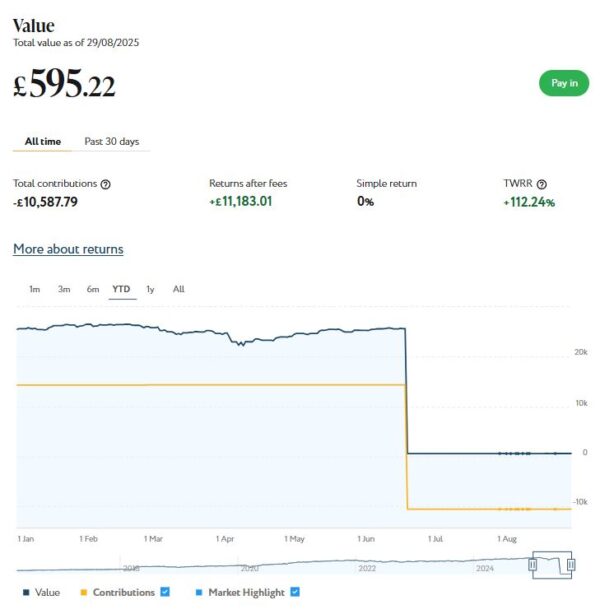Select the 1m chart range
600x614 pixels.
point(34,289)
